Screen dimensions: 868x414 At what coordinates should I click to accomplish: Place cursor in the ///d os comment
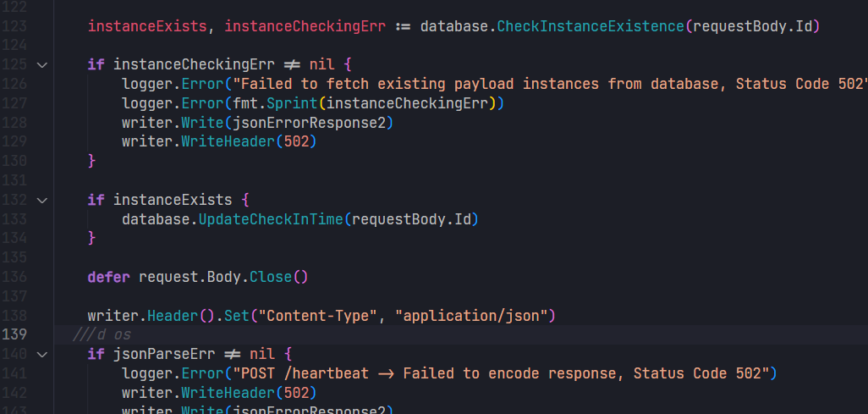[102, 334]
